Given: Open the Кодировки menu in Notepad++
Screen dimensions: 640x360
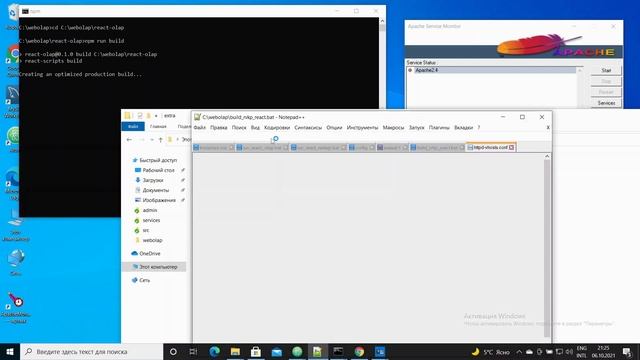Looking at the screenshot, I should point(277,128).
